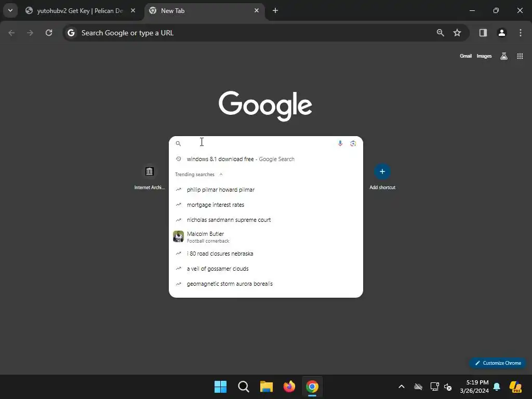This screenshot has width=532, height=399.
Task: Show hidden system tray icons
Action: click(402, 387)
